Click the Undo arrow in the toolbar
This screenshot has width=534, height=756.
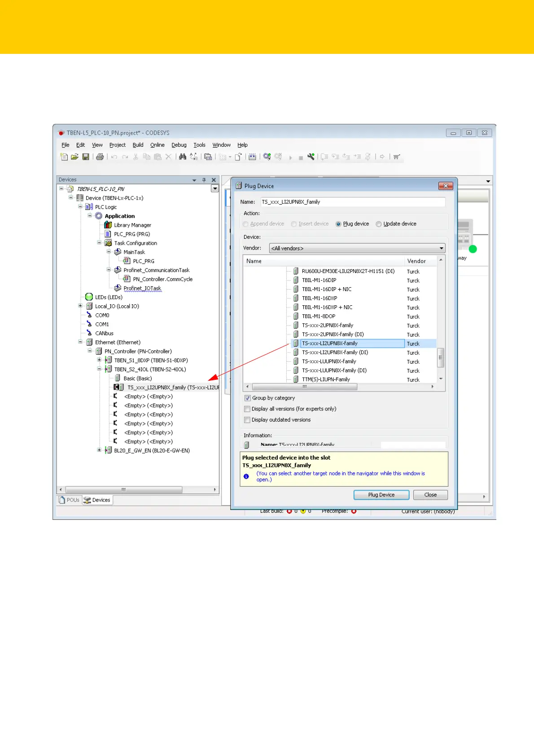click(x=114, y=157)
